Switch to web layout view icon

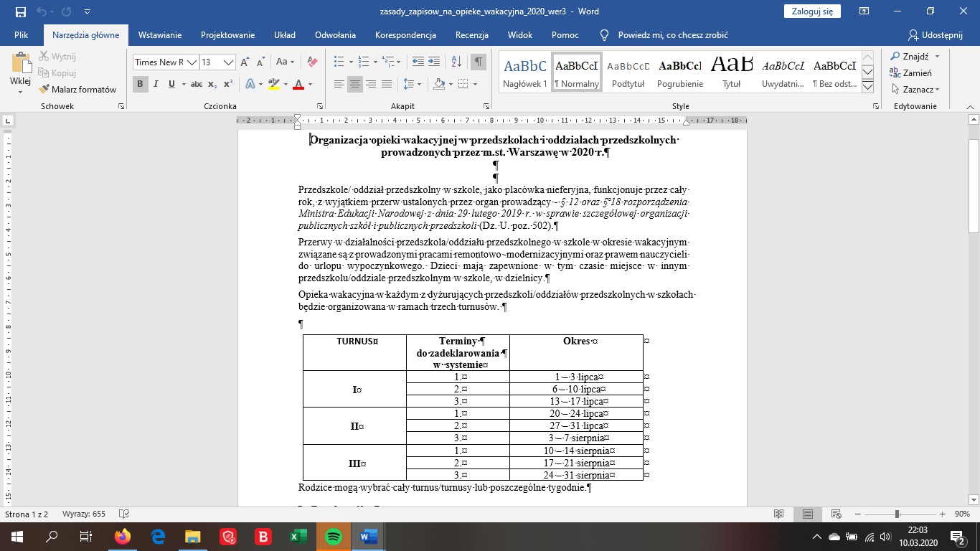pos(837,514)
